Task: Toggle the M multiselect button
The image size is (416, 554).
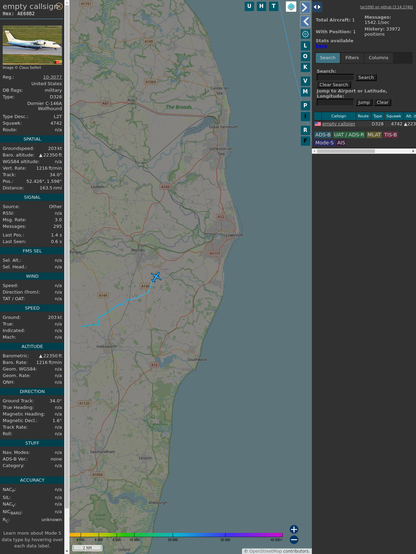Action: 305,92
